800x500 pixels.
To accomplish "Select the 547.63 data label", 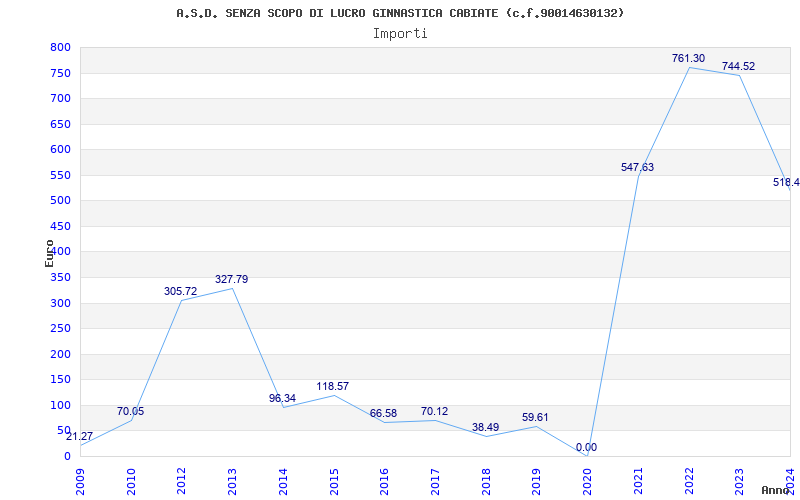I will (637, 167).
